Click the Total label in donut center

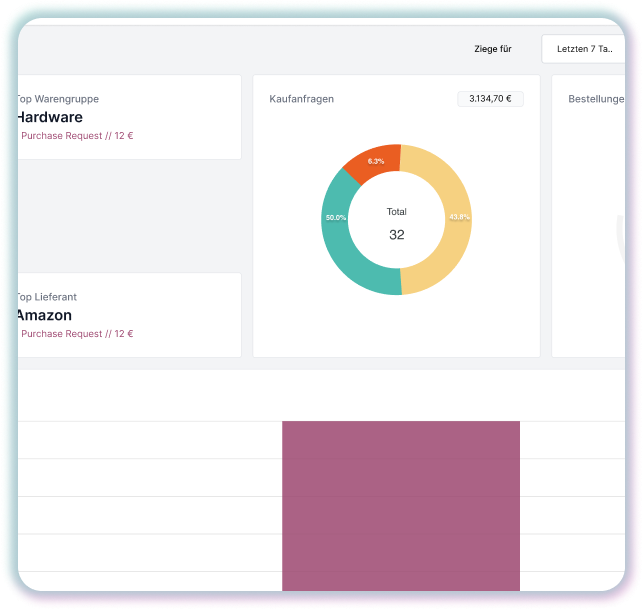click(396, 212)
